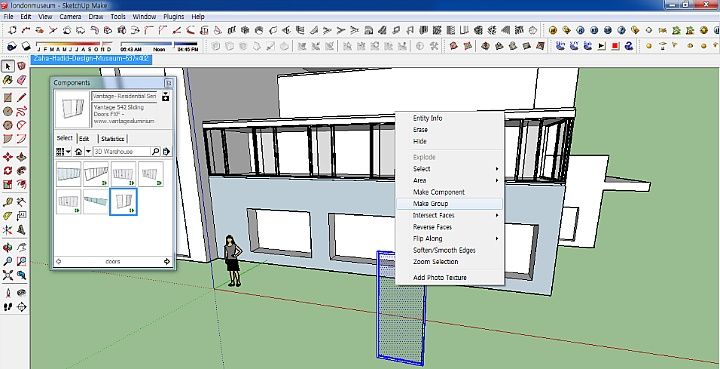
Task: Click the search magnifier in Components panel
Action: pyautogui.click(x=155, y=151)
